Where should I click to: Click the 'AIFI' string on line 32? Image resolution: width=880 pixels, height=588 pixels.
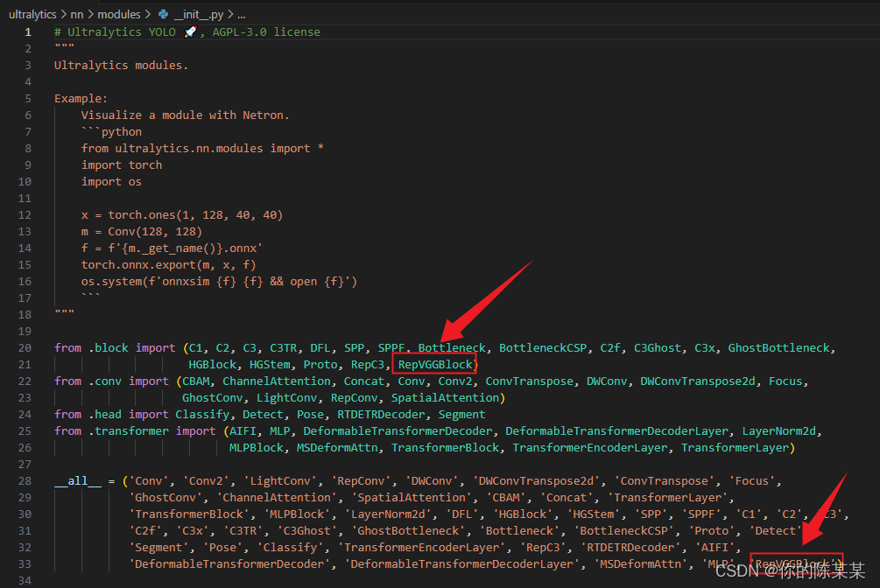pos(715,548)
